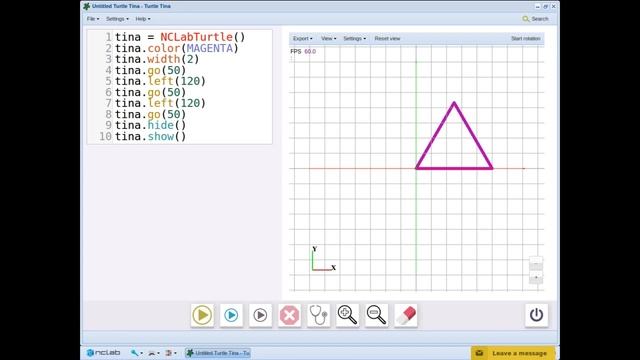Click code line tina.hide()
The width and height of the screenshot is (640, 360).
point(150,125)
